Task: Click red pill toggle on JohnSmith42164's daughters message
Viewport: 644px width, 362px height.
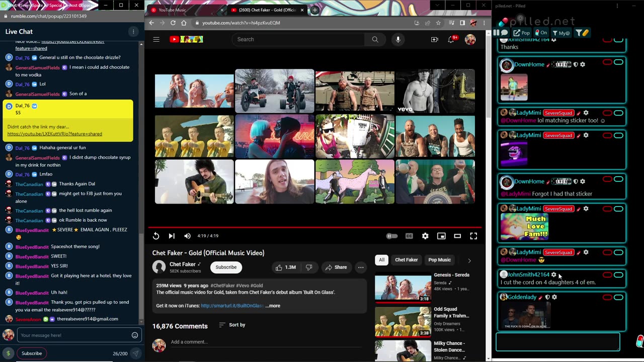Action: pyautogui.click(x=607, y=275)
